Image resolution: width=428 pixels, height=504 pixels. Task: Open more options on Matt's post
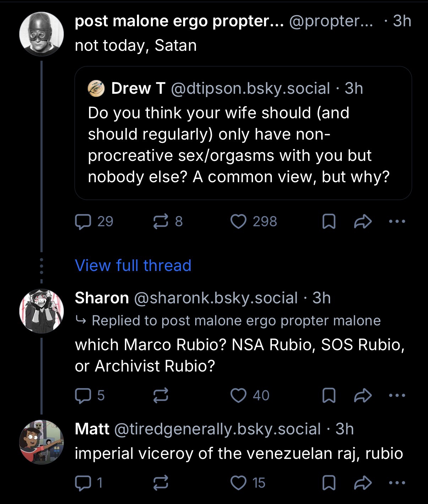[397, 483]
